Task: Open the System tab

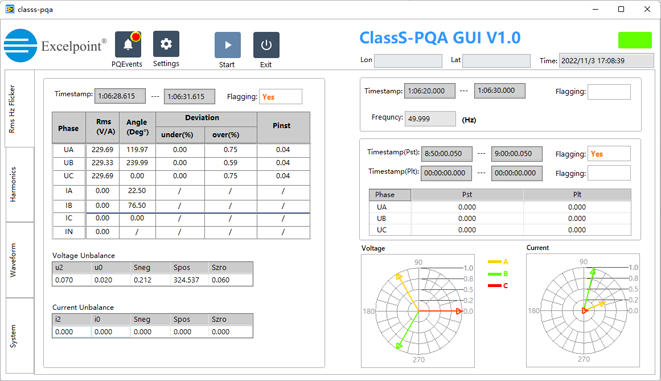Action: 19,335
